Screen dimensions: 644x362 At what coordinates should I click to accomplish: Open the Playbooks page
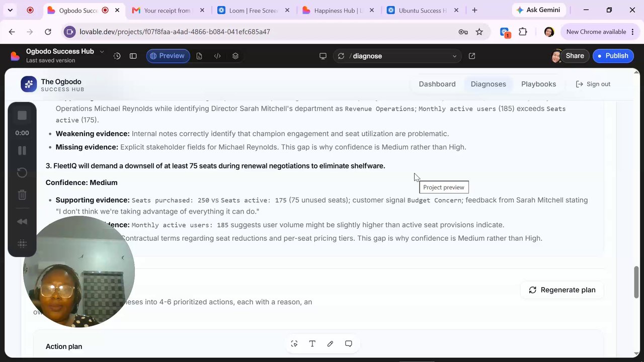click(x=538, y=84)
